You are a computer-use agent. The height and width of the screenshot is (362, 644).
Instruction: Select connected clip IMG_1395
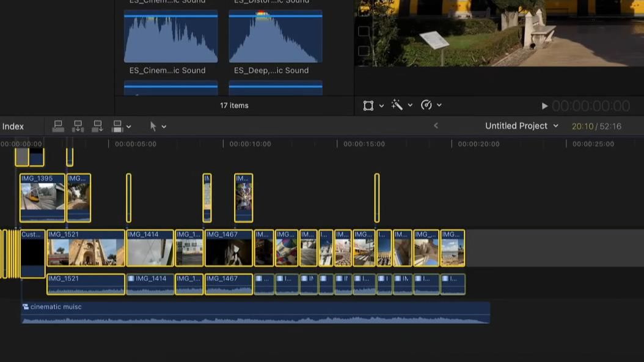42,198
